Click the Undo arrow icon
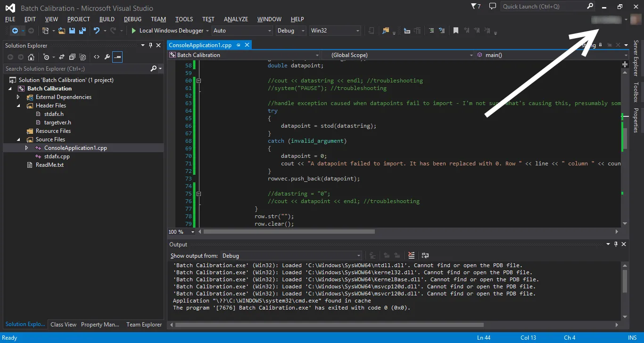 [x=97, y=31]
